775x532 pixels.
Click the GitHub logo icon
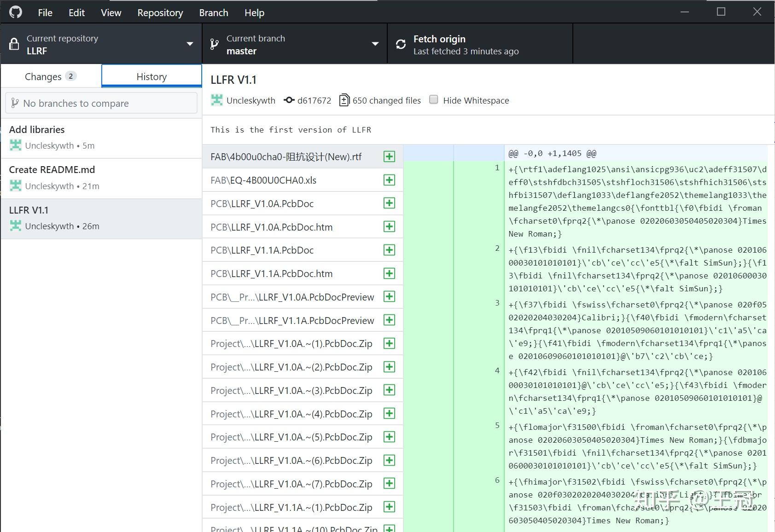pyautogui.click(x=16, y=12)
